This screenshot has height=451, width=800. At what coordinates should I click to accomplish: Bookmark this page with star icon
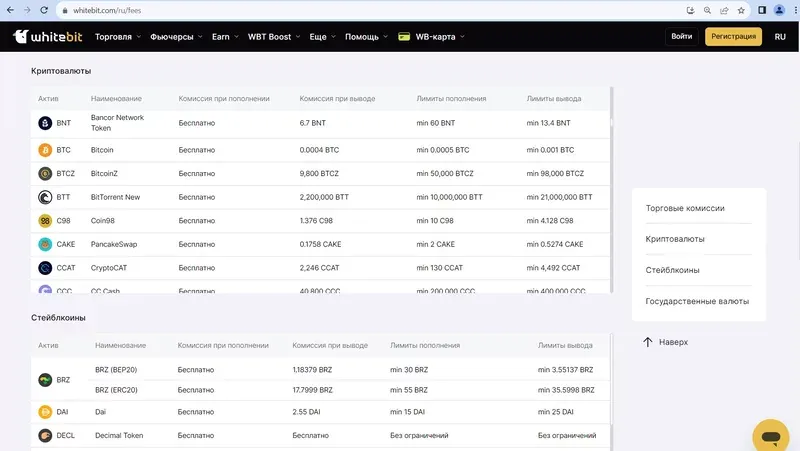click(x=741, y=10)
